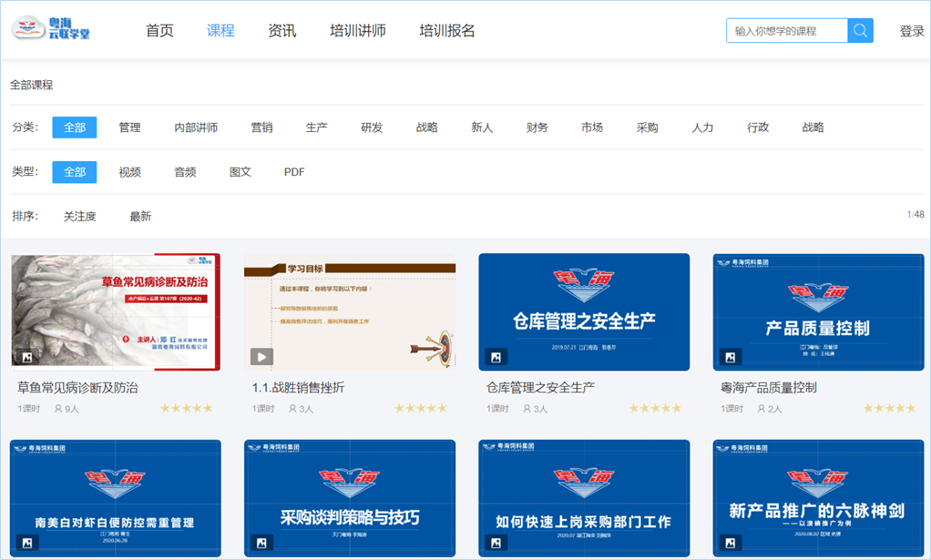Viewport: 931px width, 560px height.
Task: Open the 培训讲师 navigation tab
Action: click(x=358, y=31)
